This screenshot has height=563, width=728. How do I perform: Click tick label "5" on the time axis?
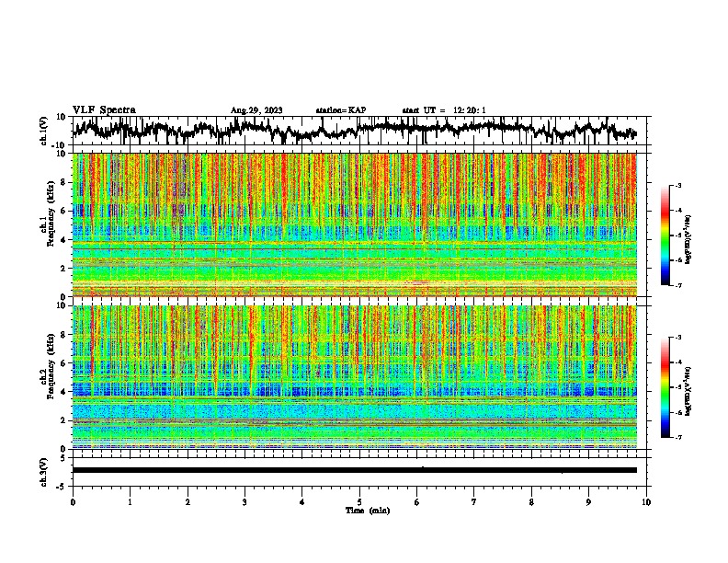coord(359,502)
